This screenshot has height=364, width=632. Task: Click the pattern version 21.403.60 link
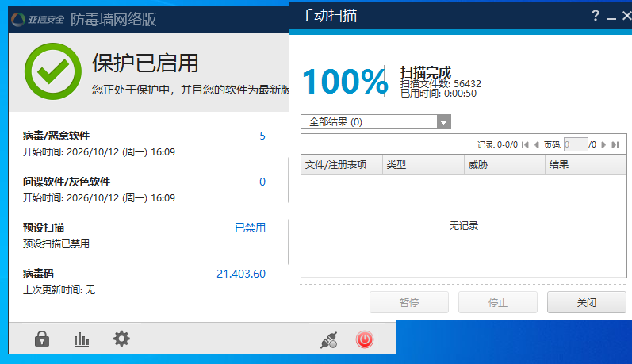pyautogui.click(x=241, y=274)
